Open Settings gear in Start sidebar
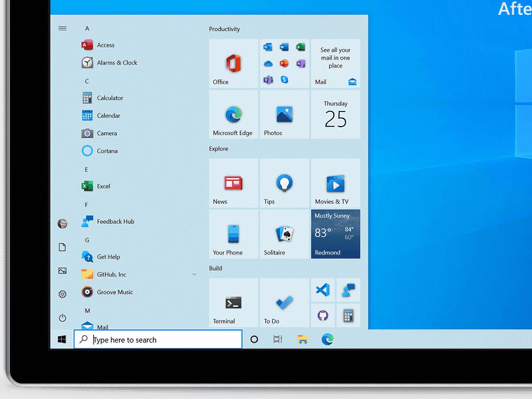 point(62,294)
